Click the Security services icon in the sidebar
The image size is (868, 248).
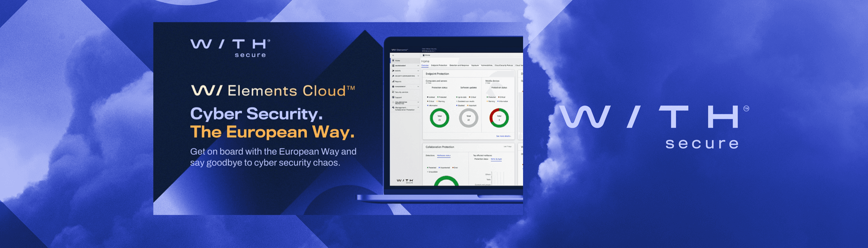[393, 92]
